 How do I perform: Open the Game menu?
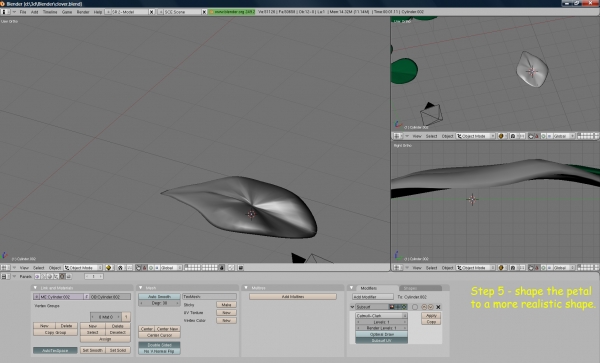tap(67, 12)
